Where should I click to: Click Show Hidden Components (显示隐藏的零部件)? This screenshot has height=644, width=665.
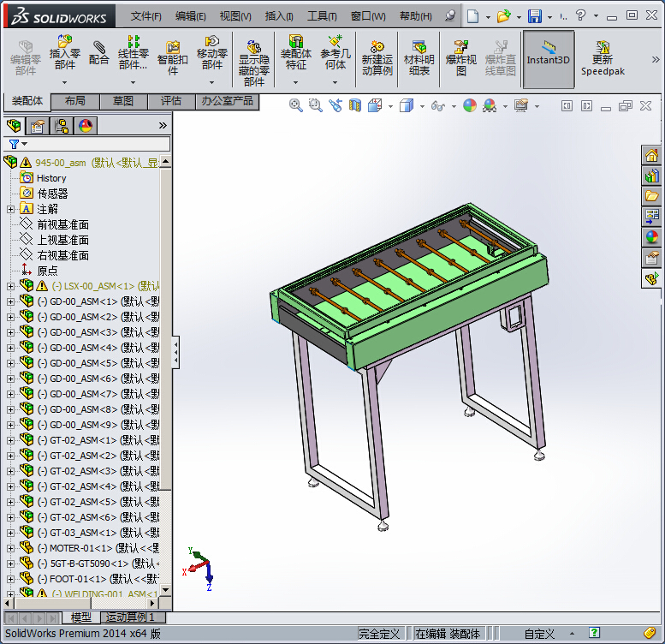tap(253, 63)
